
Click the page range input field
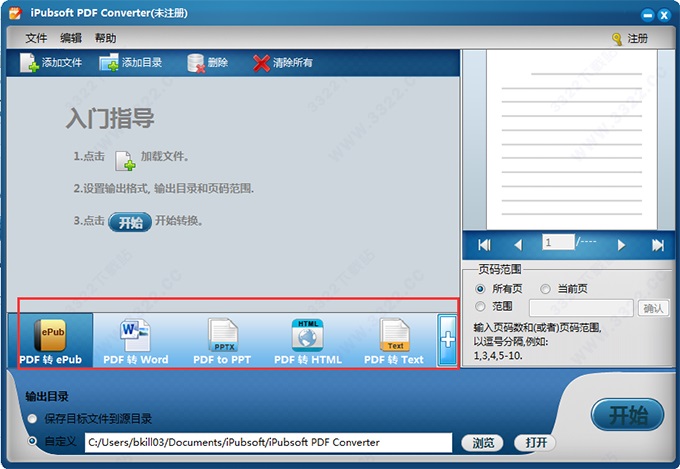click(x=581, y=308)
